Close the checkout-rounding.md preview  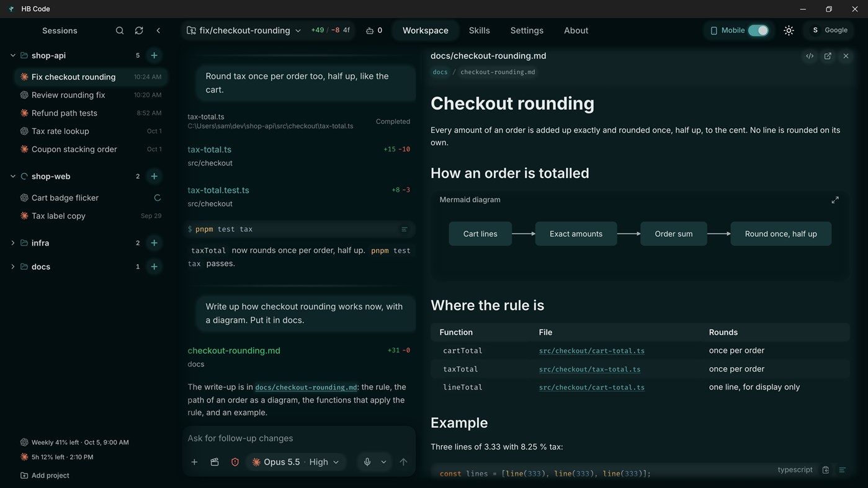click(x=846, y=56)
